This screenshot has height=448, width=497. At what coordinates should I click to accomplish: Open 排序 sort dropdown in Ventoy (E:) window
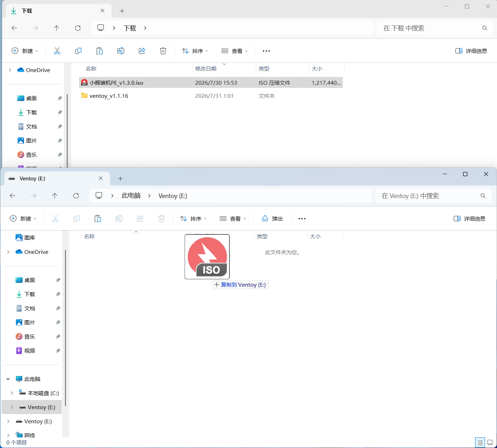pos(193,219)
